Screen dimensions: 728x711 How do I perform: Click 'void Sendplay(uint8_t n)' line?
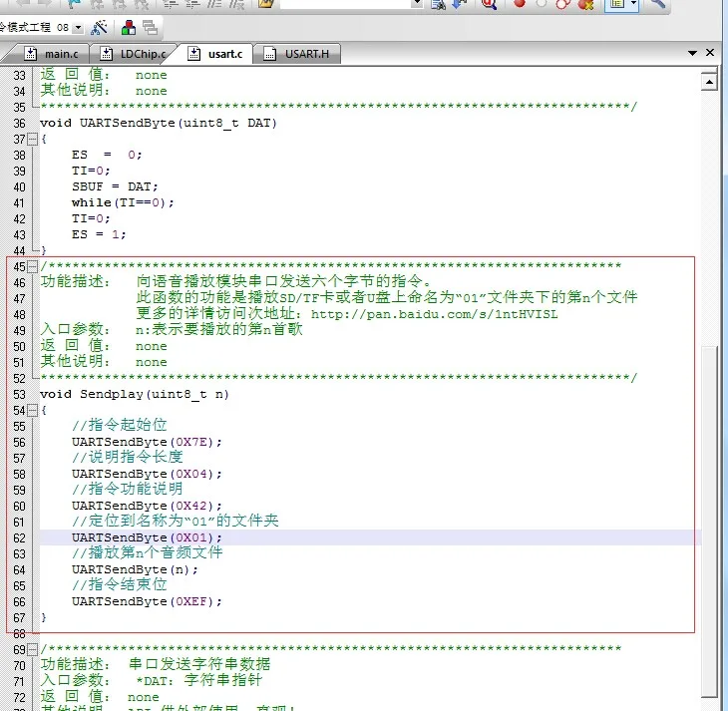click(x=135, y=394)
